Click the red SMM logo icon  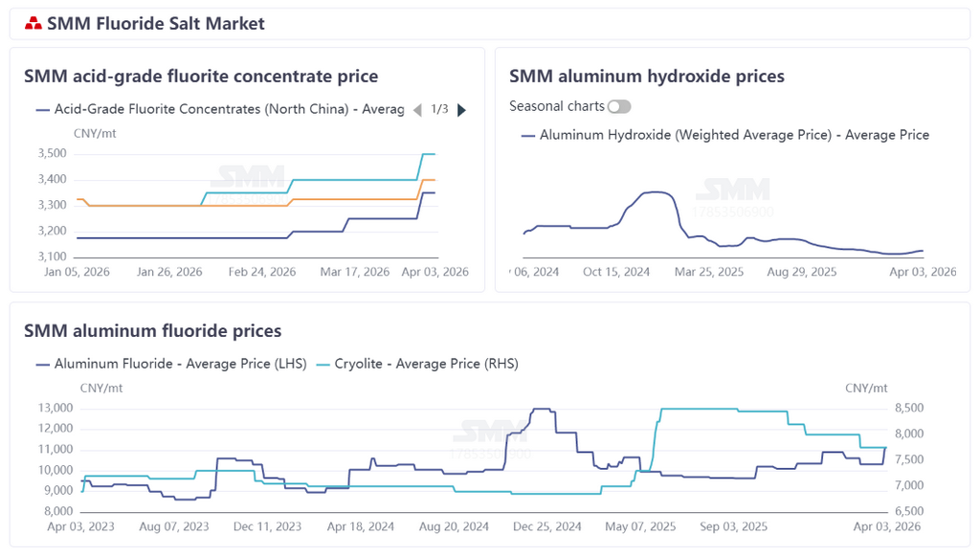(x=33, y=24)
